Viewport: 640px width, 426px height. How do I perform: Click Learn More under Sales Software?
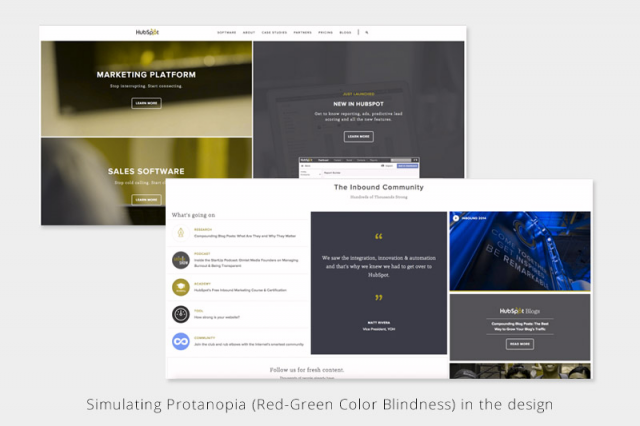tap(146, 199)
